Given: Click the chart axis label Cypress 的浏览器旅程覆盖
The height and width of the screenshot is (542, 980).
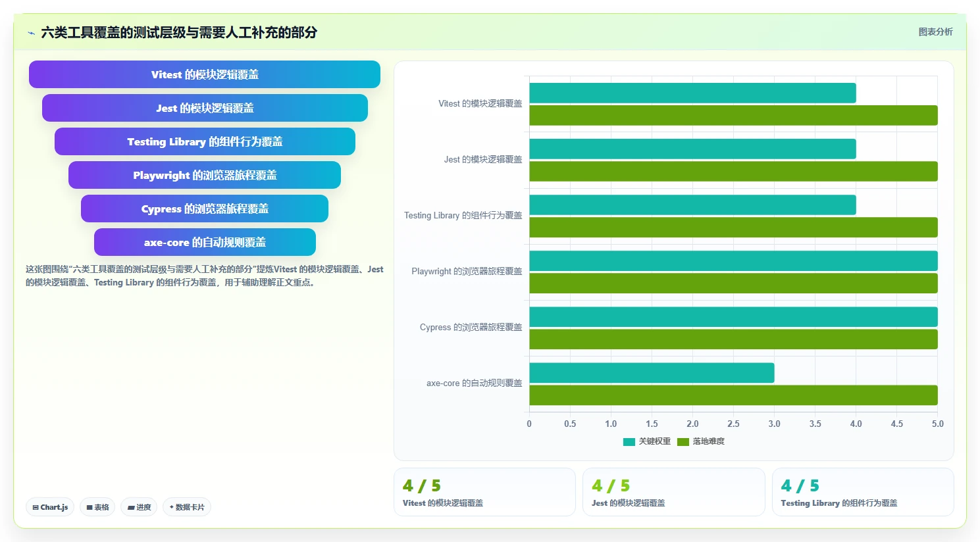Looking at the screenshot, I should coord(471,327).
